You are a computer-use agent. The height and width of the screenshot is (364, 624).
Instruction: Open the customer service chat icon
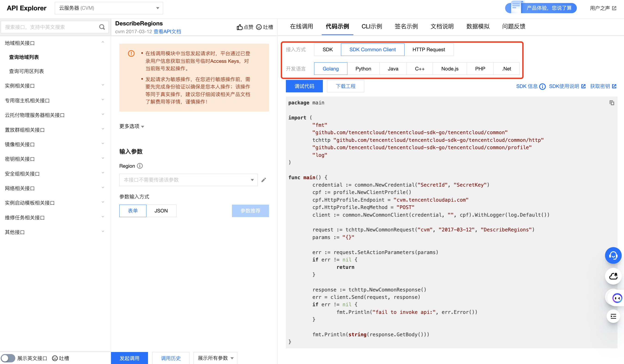[613, 255]
